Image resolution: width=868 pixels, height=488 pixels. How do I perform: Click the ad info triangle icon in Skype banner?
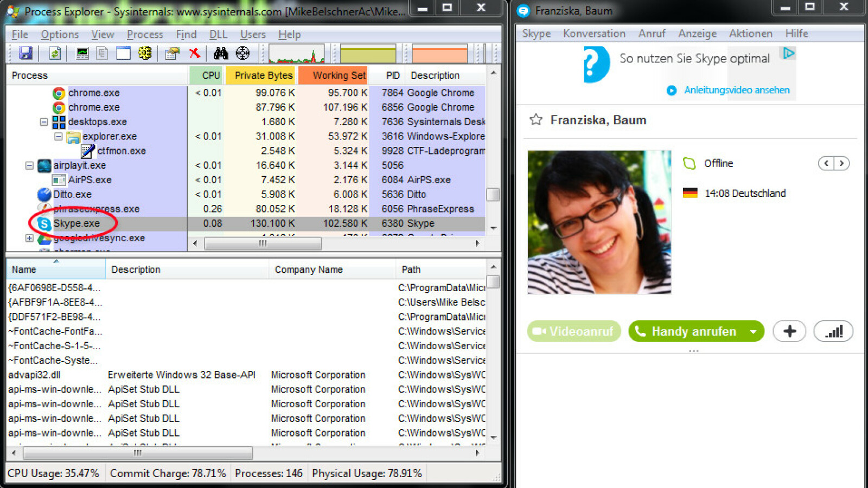click(x=788, y=53)
